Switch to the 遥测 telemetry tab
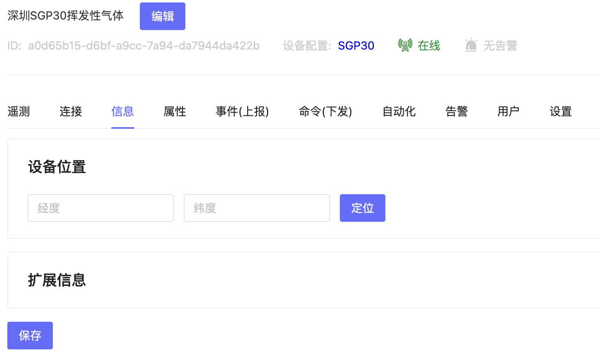 click(x=19, y=111)
